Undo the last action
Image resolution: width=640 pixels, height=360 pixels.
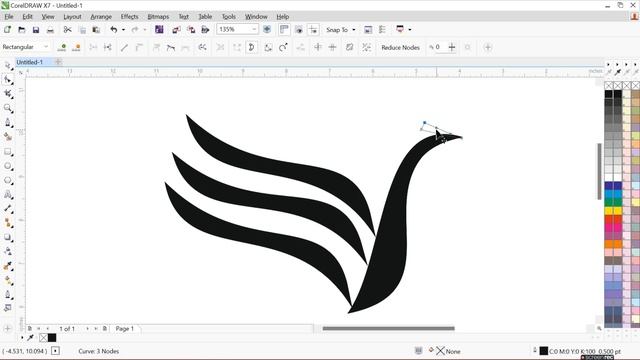point(113,30)
